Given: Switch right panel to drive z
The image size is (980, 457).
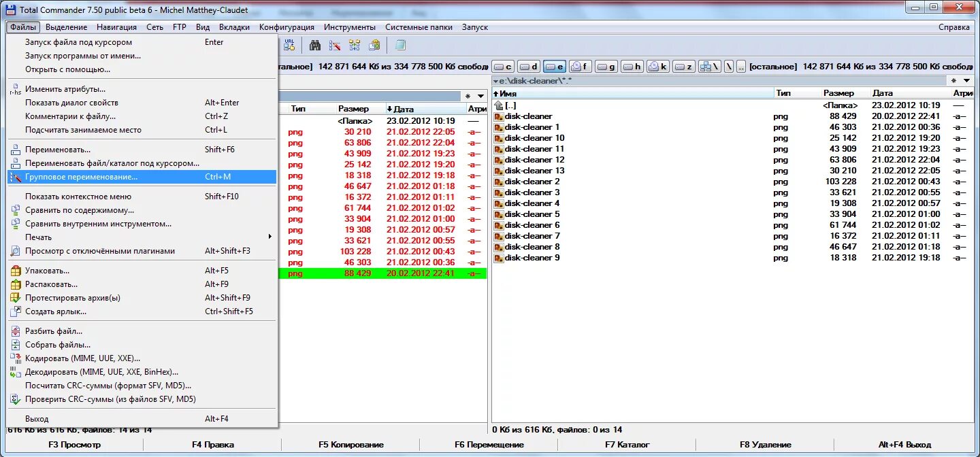Looking at the screenshot, I should pos(684,66).
